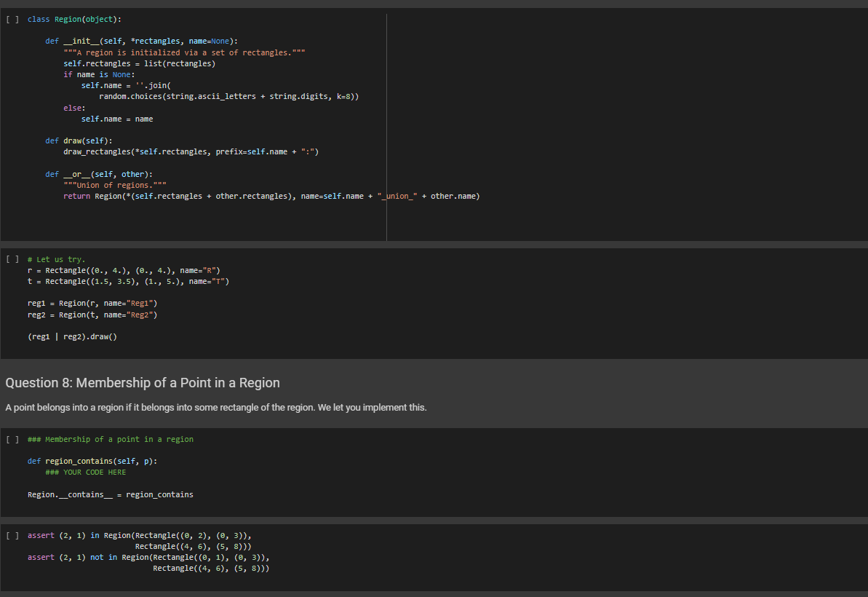Click the "def region_contains(self, p):" line
The height and width of the screenshot is (597, 868).
[x=92, y=462]
